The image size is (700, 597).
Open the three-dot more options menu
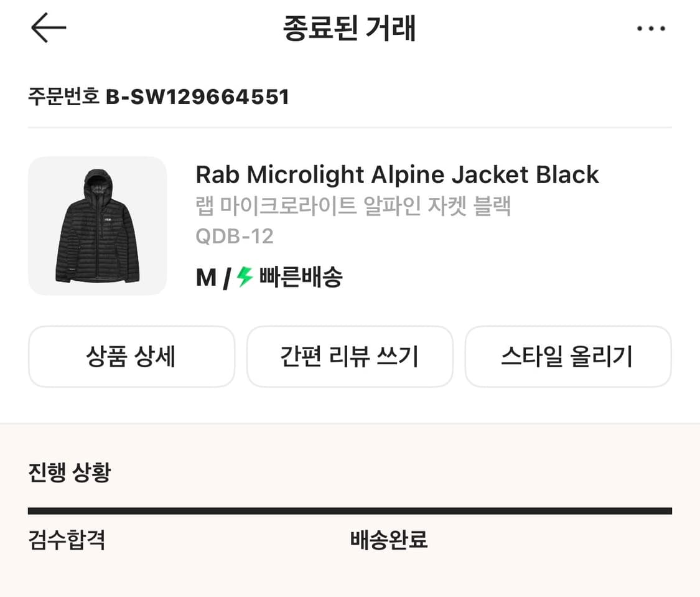[x=650, y=27]
